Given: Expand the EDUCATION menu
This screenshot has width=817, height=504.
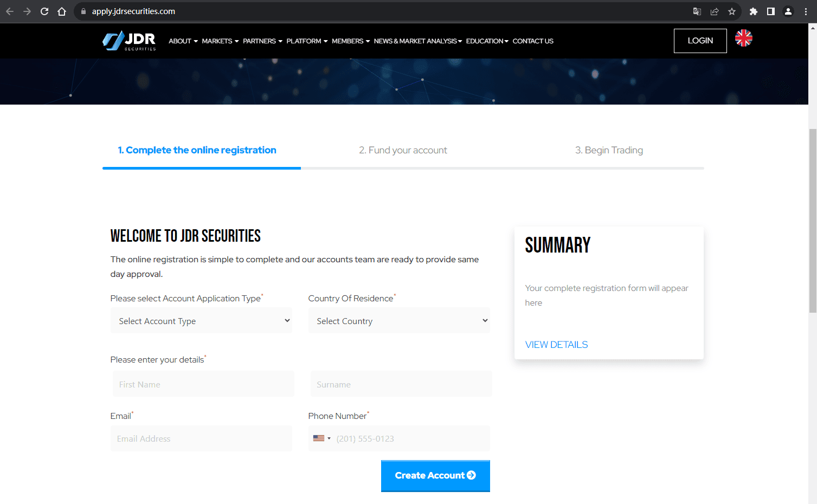Looking at the screenshot, I should (487, 41).
